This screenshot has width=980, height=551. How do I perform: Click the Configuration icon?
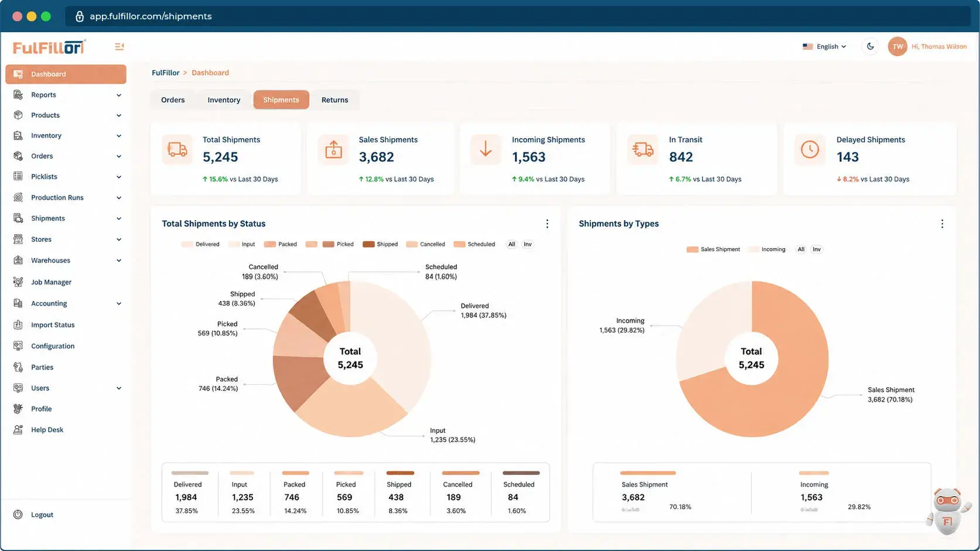(x=18, y=346)
